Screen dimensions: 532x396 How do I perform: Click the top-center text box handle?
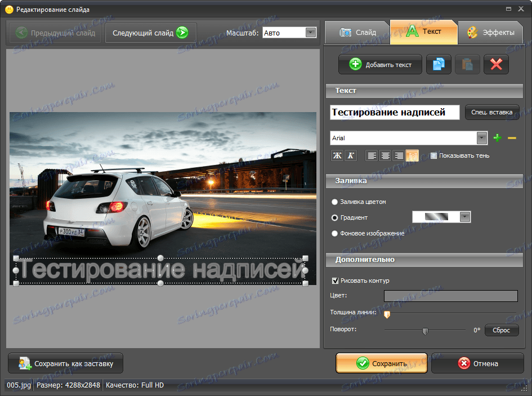[x=160, y=258]
